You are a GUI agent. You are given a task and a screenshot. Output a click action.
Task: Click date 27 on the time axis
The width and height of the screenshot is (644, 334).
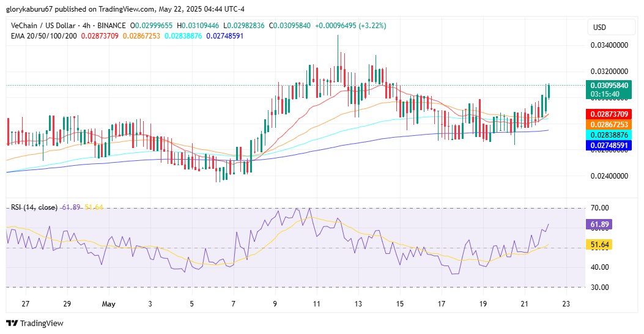[26, 304]
